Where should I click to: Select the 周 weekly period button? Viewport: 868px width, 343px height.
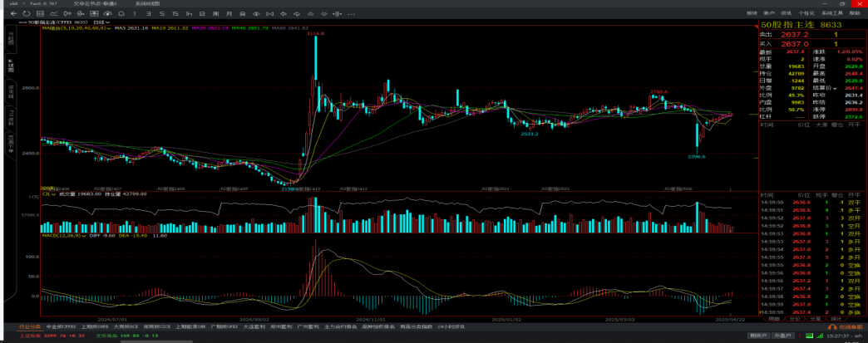click(x=215, y=14)
